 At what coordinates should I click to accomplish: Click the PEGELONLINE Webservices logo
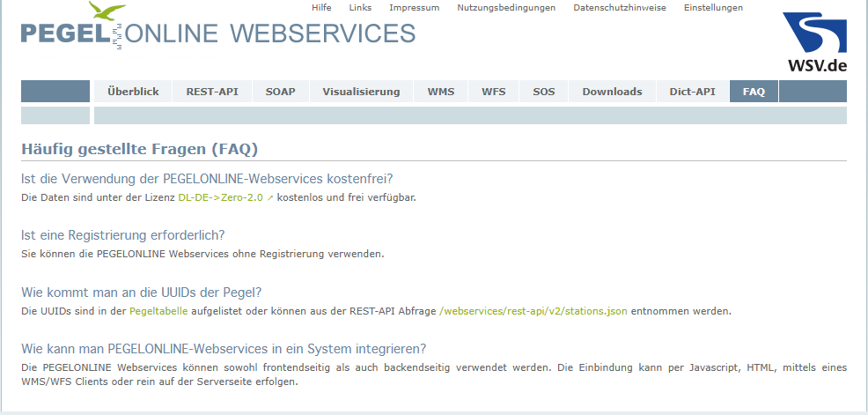tap(218, 26)
